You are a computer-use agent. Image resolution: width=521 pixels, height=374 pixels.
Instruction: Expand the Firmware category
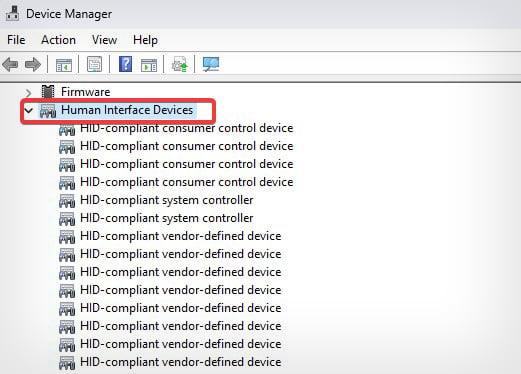(x=29, y=92)
